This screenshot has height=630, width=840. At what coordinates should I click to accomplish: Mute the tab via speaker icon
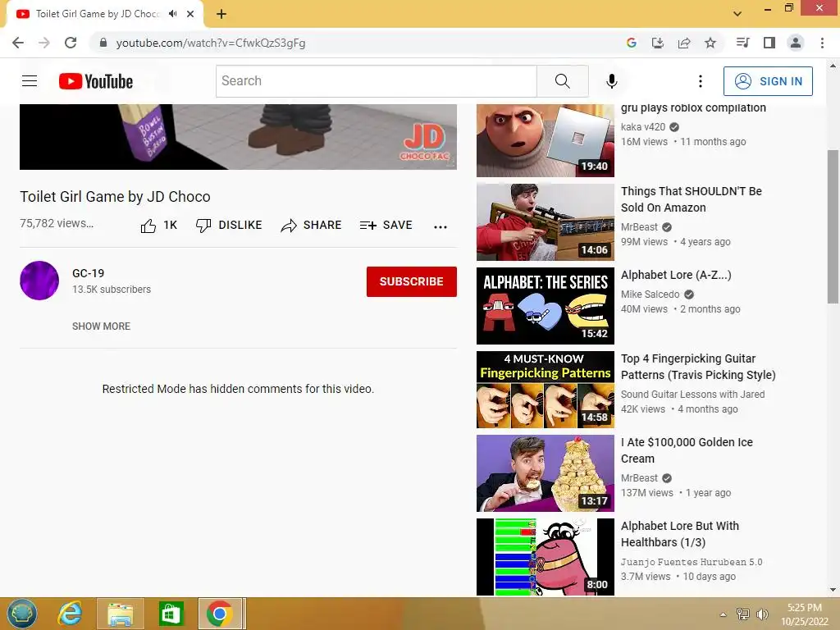pos(172,14)
